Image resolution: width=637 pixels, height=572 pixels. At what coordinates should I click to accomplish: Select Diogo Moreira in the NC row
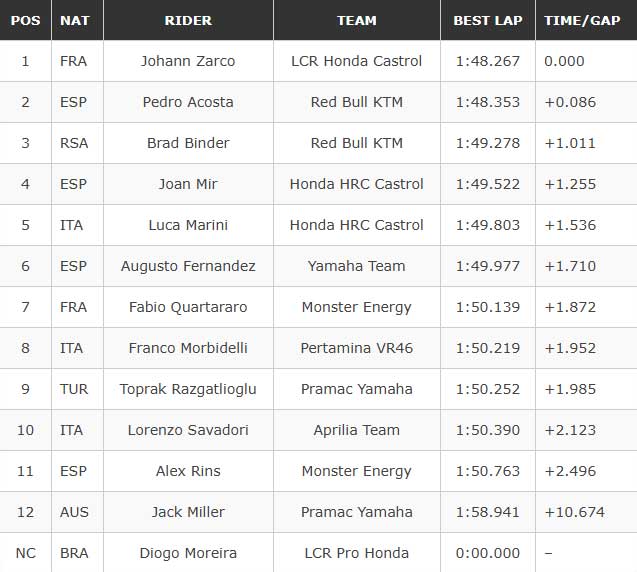tap(188, 553)
